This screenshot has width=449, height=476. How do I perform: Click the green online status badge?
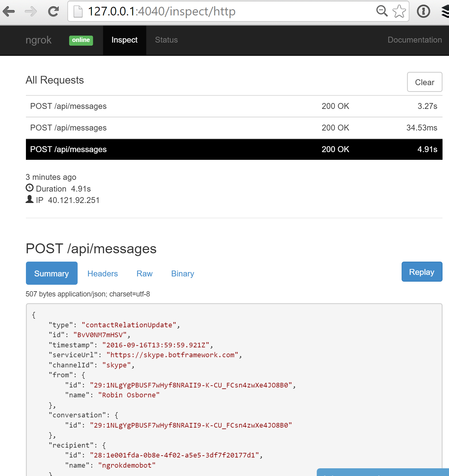[81, 40]
